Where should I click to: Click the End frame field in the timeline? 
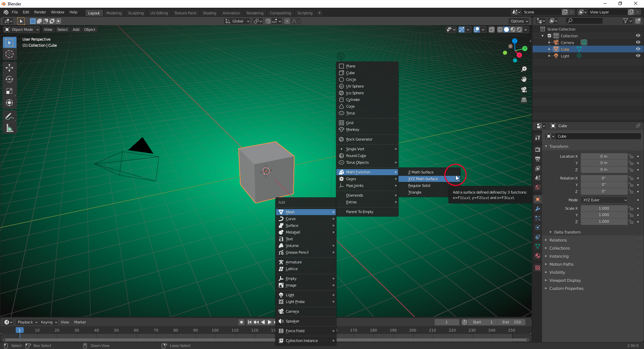pos(512,322)
